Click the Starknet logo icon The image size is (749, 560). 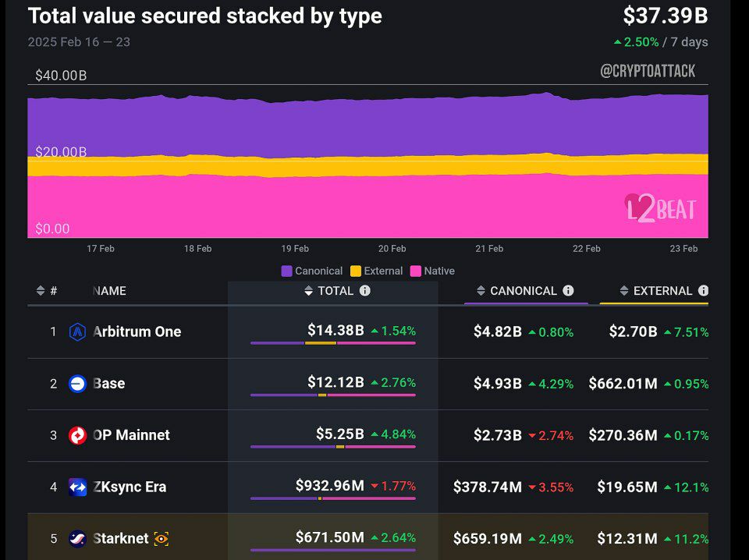click(77, 538)
